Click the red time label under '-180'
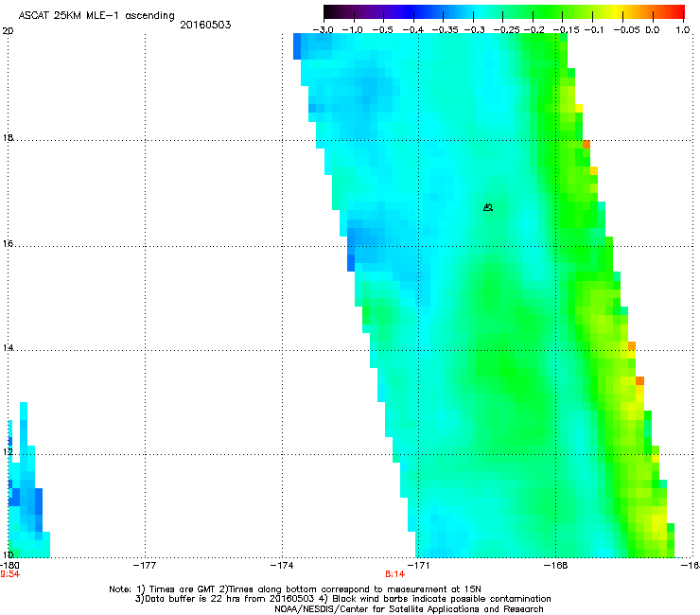 tap(9, 574)
